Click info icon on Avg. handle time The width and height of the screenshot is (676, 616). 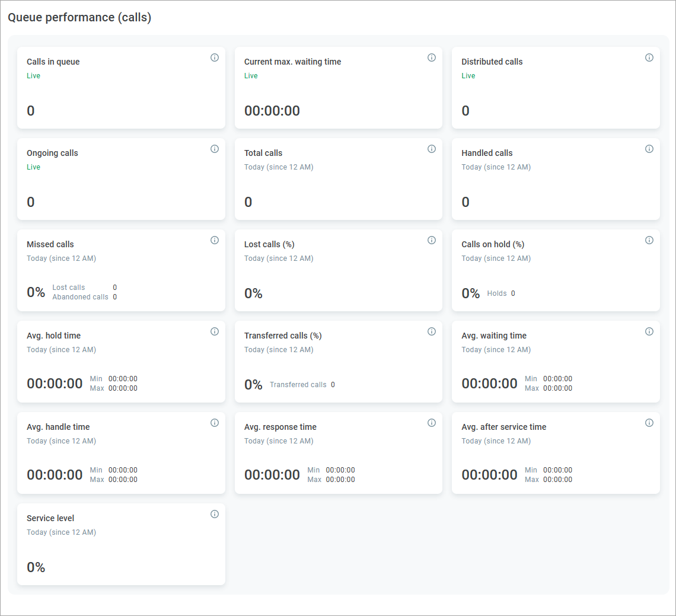tap(214, 423)
